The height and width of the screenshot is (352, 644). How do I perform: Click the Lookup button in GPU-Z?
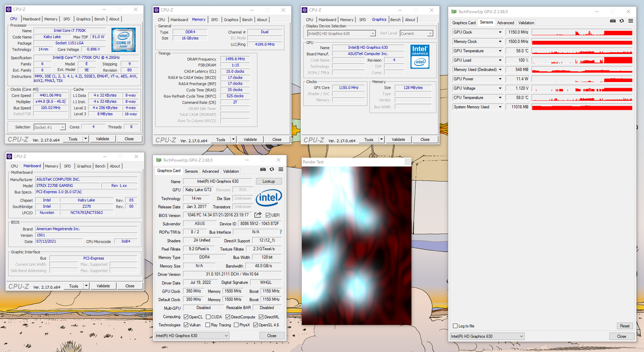click(269, 181)
